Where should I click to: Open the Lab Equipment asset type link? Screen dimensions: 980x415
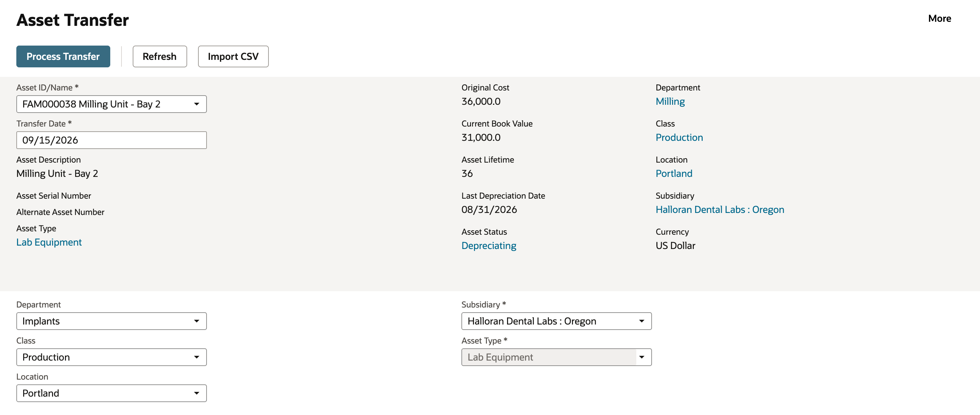(49, 242)
